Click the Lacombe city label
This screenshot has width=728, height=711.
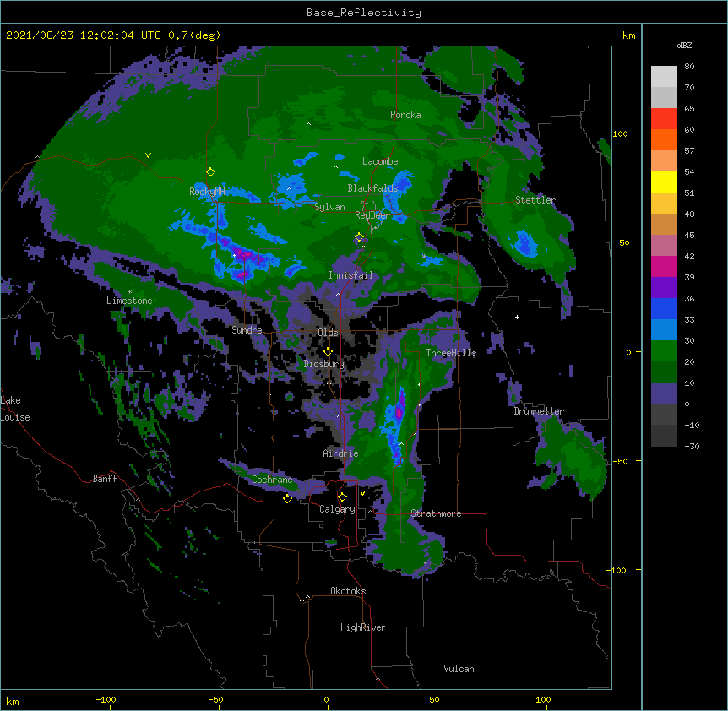pyautogui.click(x=380, y=161)
